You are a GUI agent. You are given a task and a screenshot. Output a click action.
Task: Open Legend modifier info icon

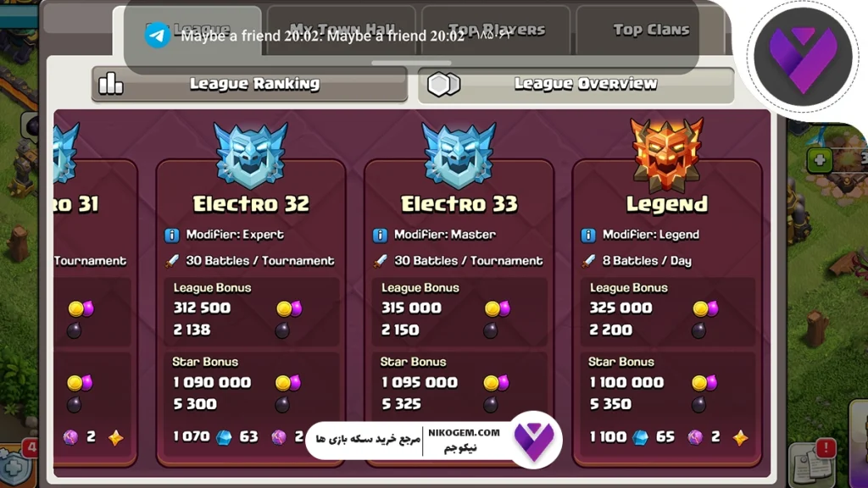click(x=588, y=236)
